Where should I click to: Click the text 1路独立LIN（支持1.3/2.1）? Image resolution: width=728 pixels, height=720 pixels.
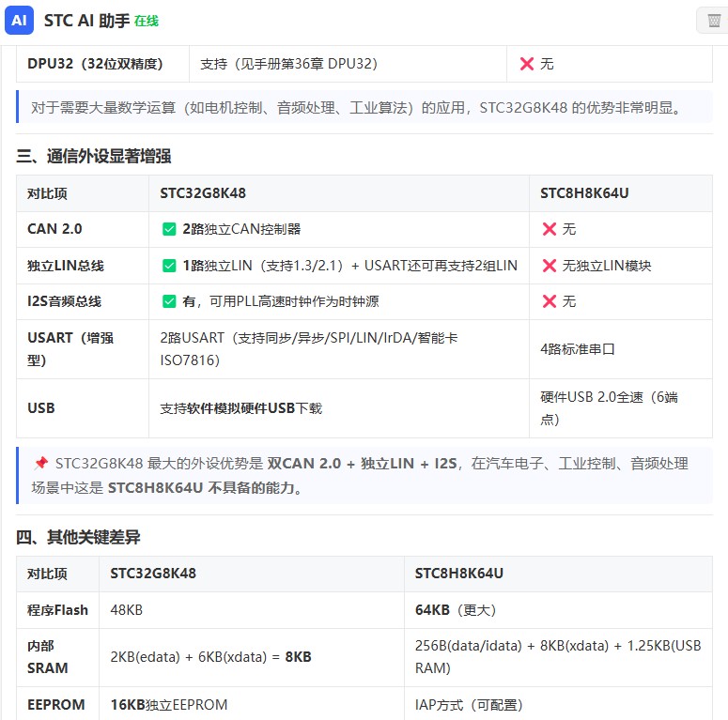point(263,266)
